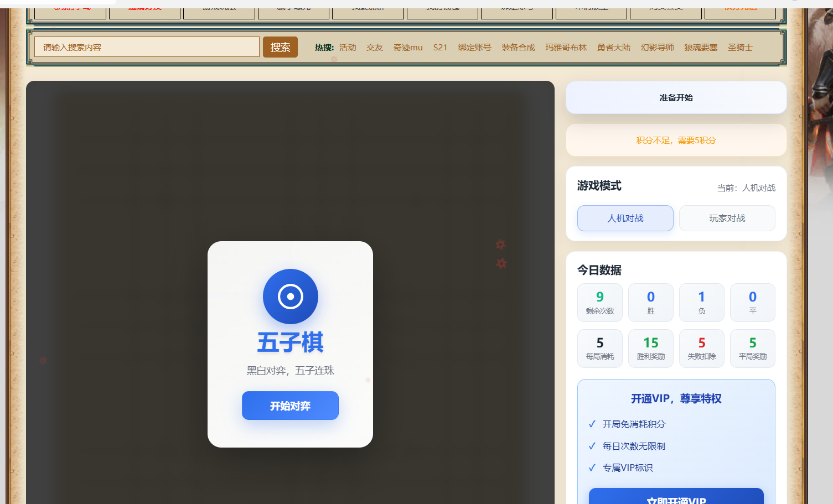Click the 立即开通VIP button

[676, 497]
